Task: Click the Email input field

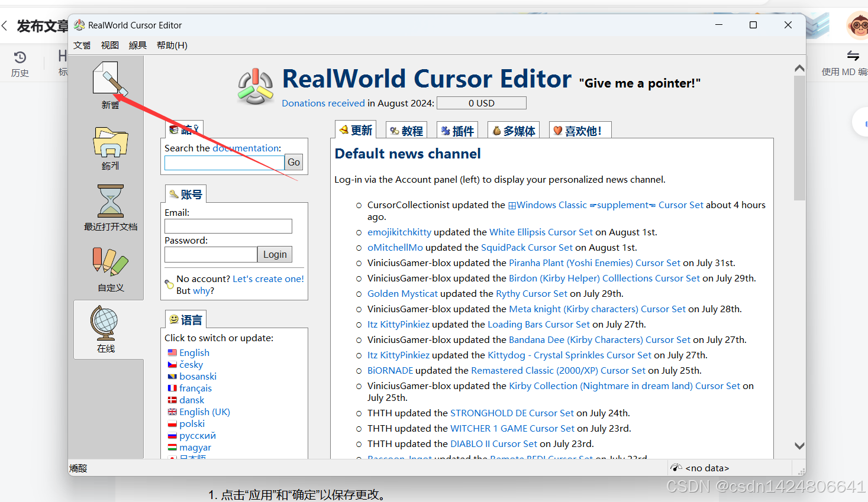Action: coord(228,226)
